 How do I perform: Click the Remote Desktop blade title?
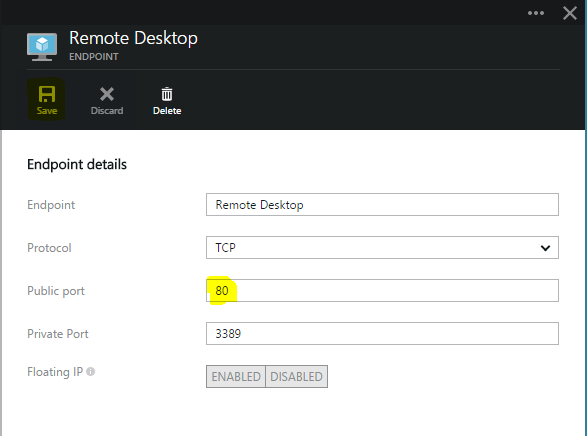tap(133, 38)
